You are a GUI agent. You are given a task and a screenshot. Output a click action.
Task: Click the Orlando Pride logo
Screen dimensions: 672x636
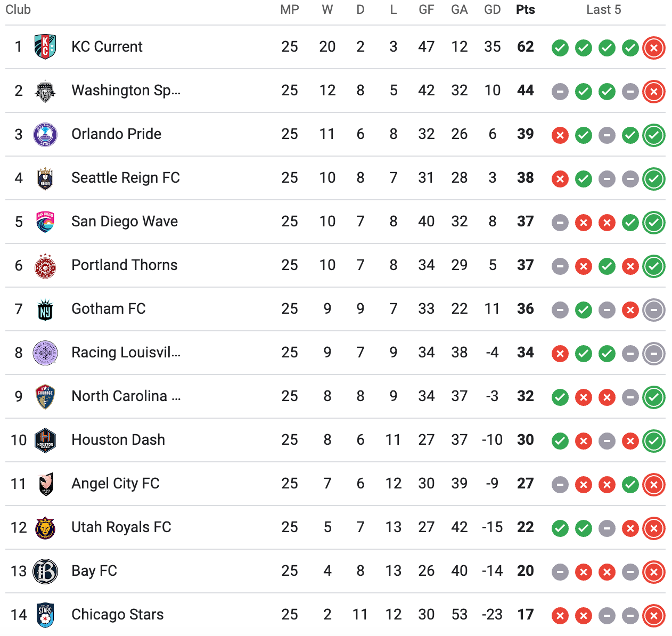pos(45,134)
